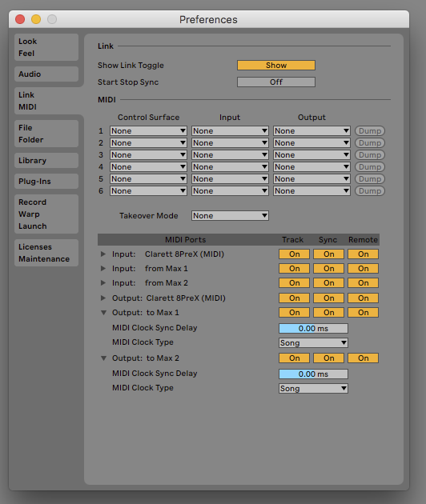Enable Start Stop Sync
426x504 pixels.
pos(276,82)
